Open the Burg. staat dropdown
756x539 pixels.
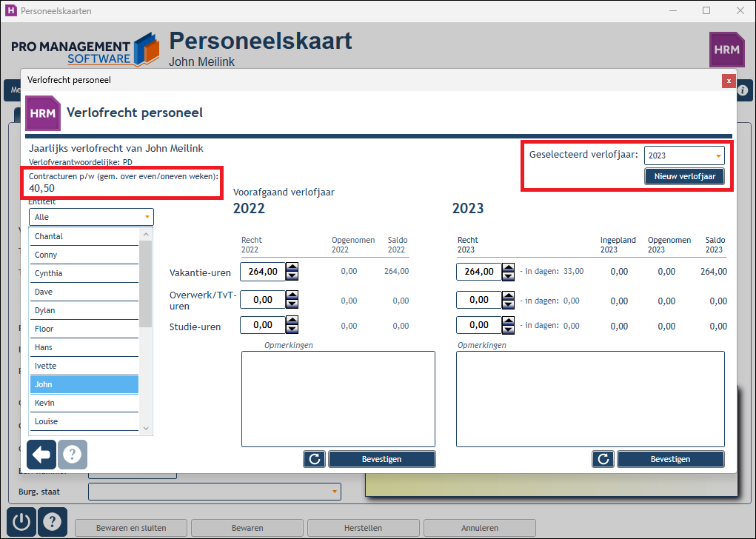tap(215, 492)
